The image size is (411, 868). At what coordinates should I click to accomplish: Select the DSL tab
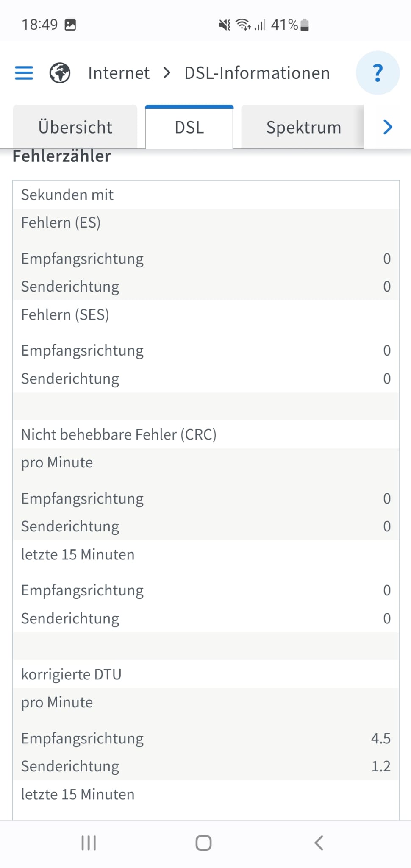click(x=189, y=127)
